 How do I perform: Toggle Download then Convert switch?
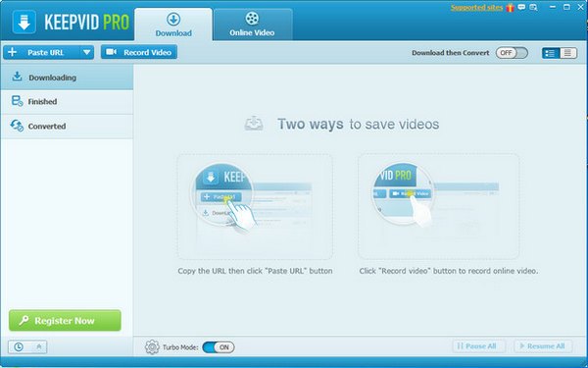tap(512, 53)
